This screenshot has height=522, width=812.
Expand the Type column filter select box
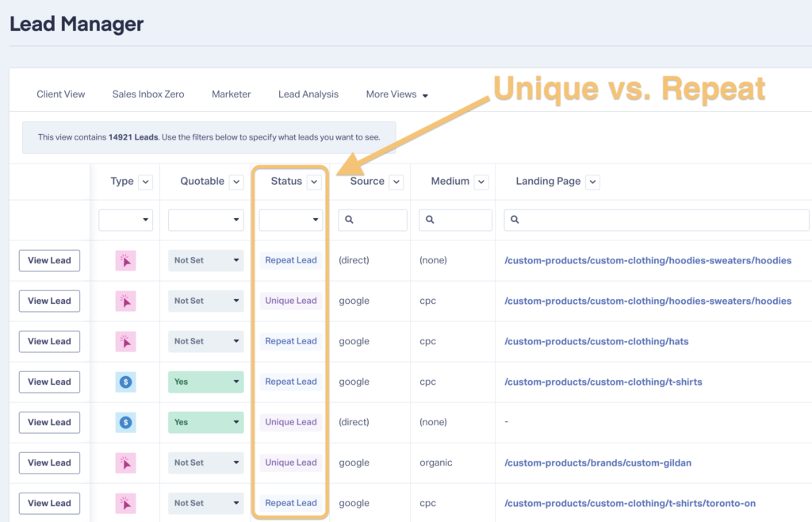[125, 220]
